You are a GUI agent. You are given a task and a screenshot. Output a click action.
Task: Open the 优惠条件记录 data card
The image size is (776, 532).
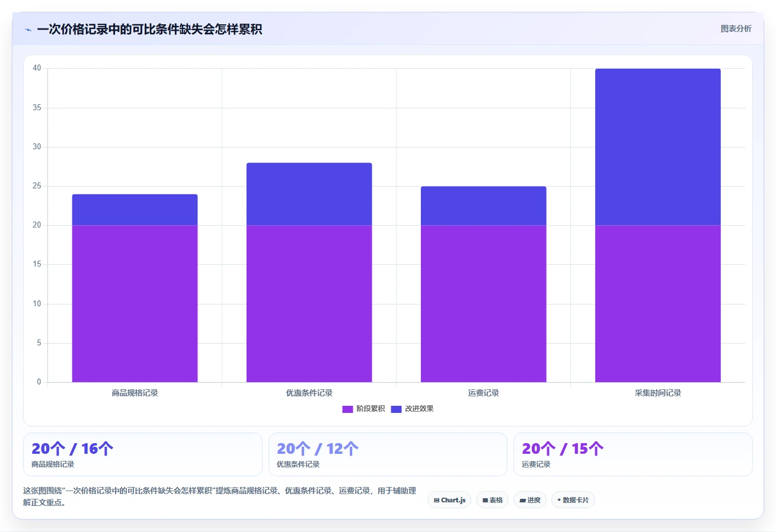[388, 454]
